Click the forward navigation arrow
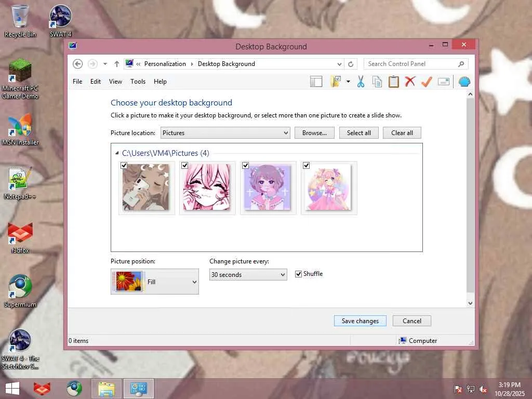The width and height of the screenshot is (532, 399). (92, 64)
